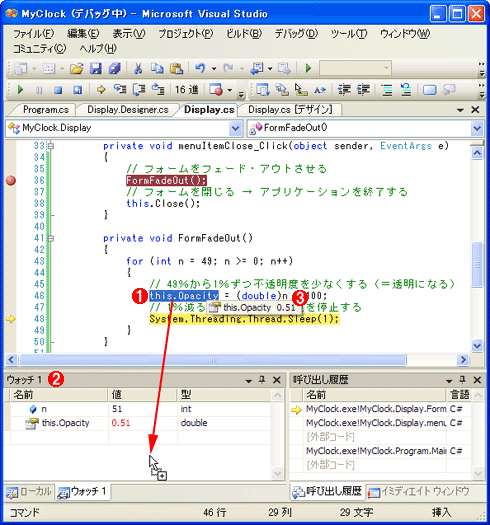Click the horizontal scrollbar thumb in code editor

click(213, 360)
